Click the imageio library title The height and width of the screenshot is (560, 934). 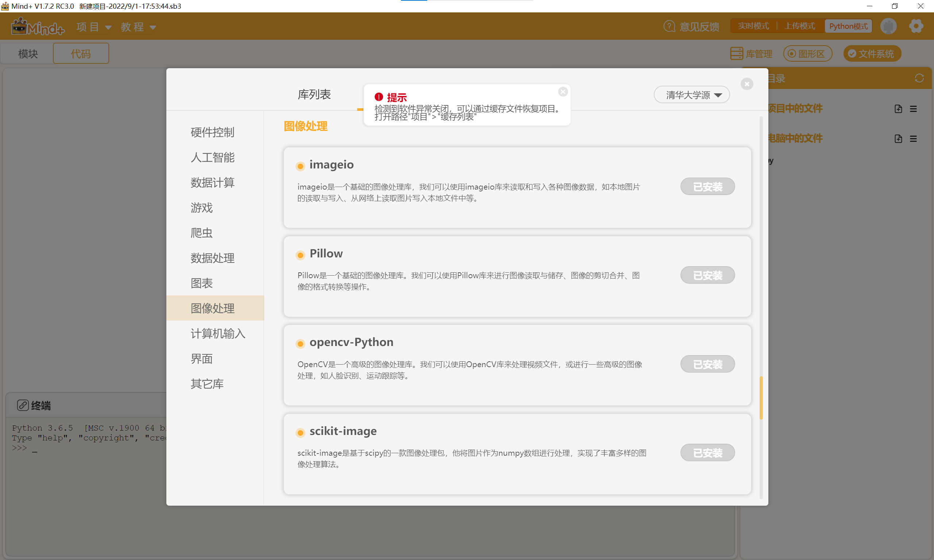(x=332, y=164)
